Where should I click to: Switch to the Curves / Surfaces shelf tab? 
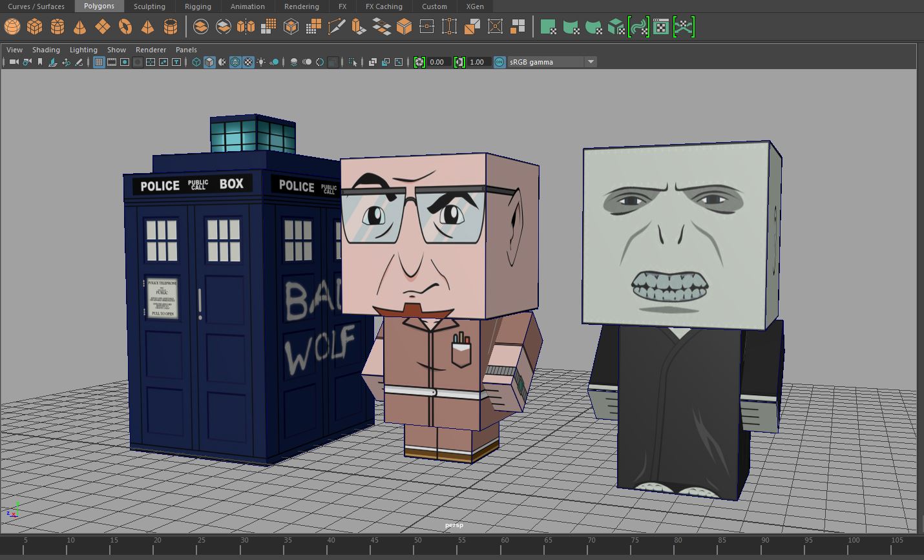point(36,6)
